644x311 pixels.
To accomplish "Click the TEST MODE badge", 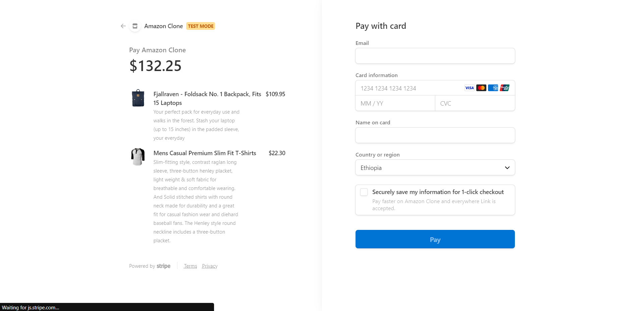I will coord(201,26).
